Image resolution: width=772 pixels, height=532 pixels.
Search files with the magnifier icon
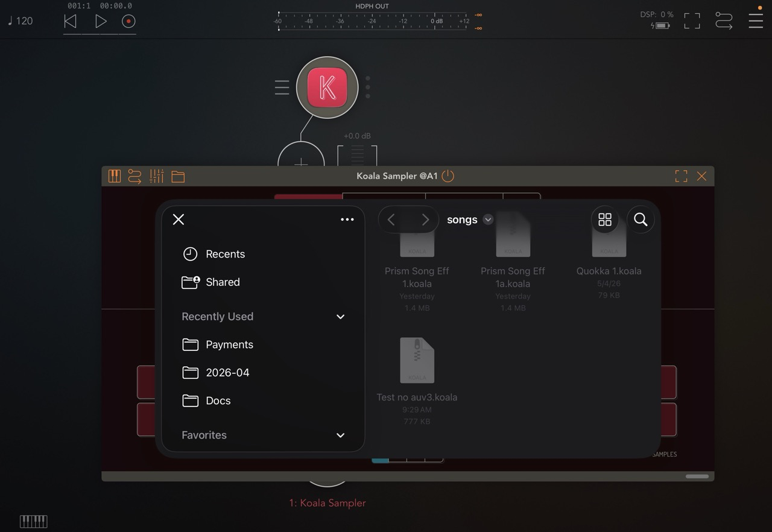click(641, 220)
